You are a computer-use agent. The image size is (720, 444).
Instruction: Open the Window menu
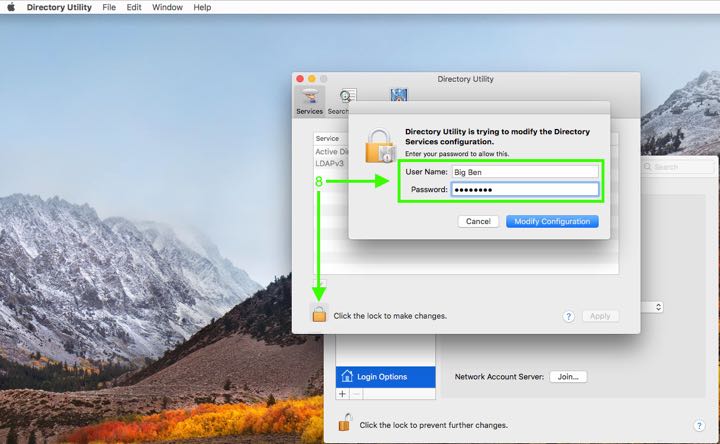pos(167,7)
